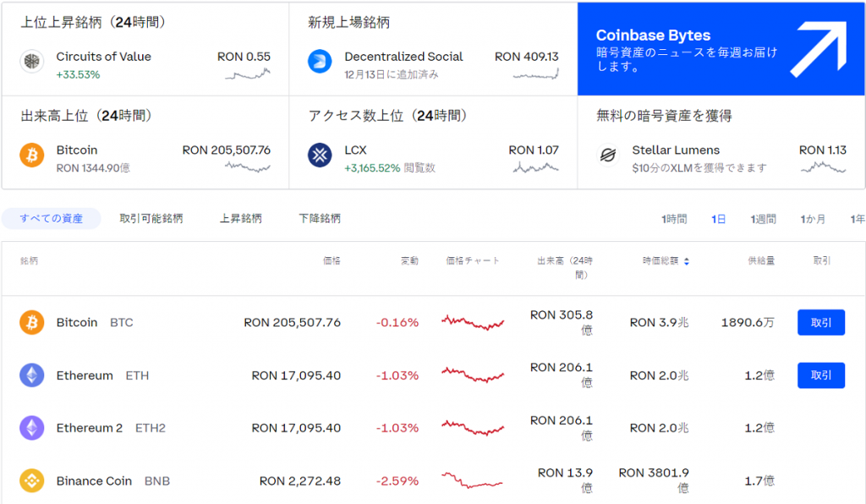Select the 下降銘柄 tab
866x504 pixels.
pos(320,219)
